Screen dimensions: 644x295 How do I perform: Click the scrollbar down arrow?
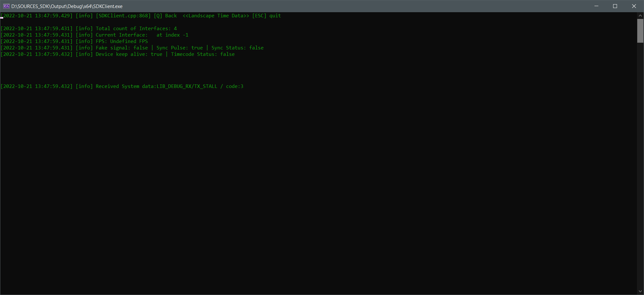click(x=640, y=291)
